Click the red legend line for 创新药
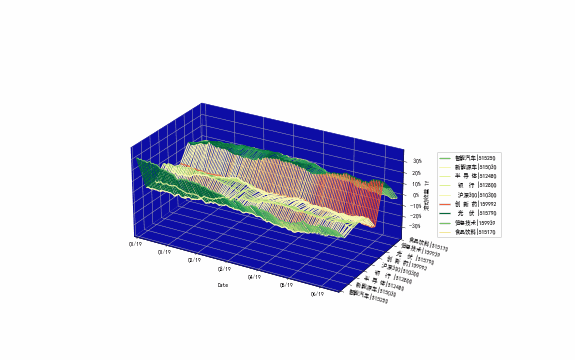This screenshot has width=575, height=360. (x=445, y=204)
